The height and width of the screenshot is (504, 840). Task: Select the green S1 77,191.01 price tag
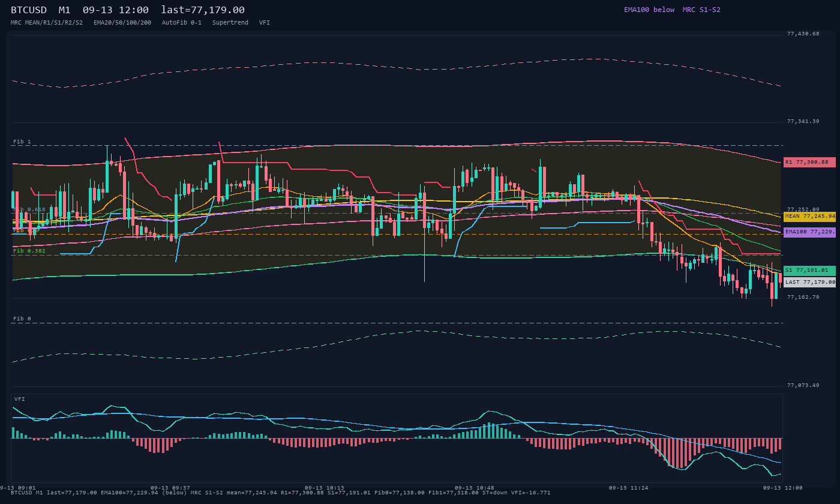(x=809, y=271)
